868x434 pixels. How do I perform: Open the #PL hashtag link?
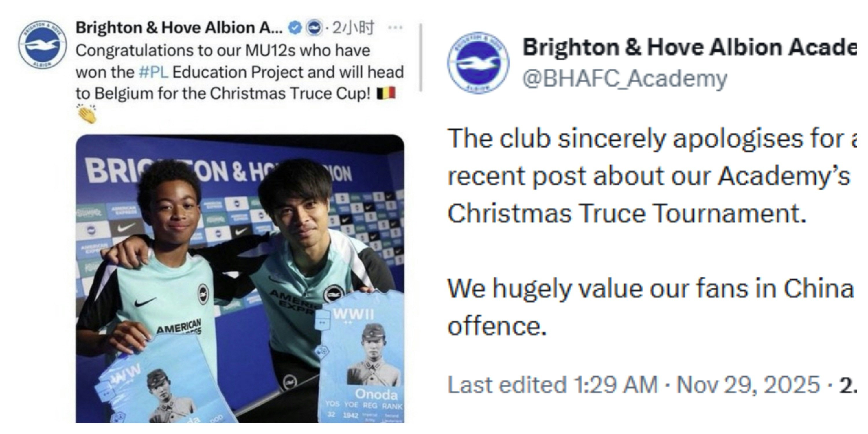pos(153,72)
